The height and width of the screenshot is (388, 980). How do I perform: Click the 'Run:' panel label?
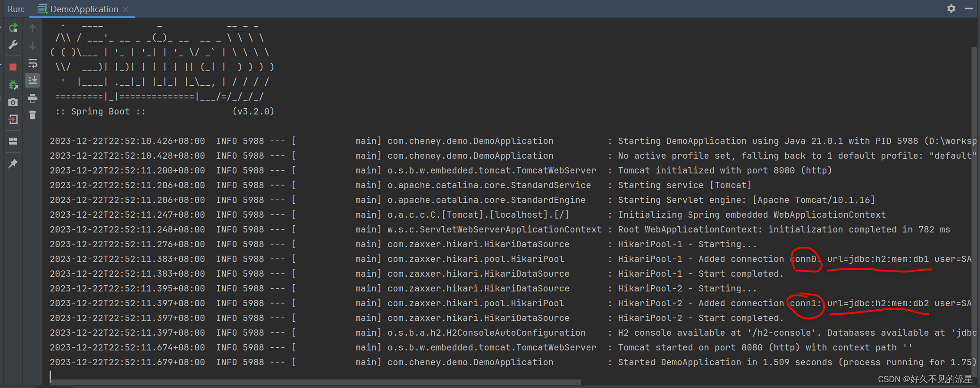16,9
